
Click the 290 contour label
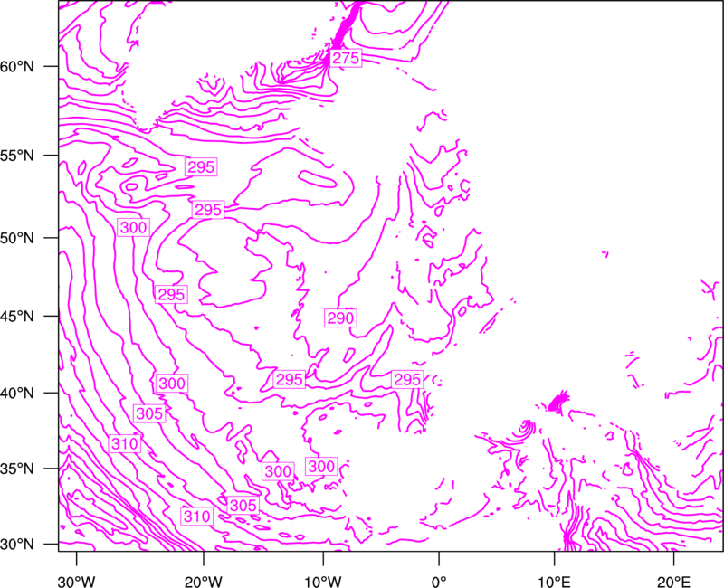(341, 318)
